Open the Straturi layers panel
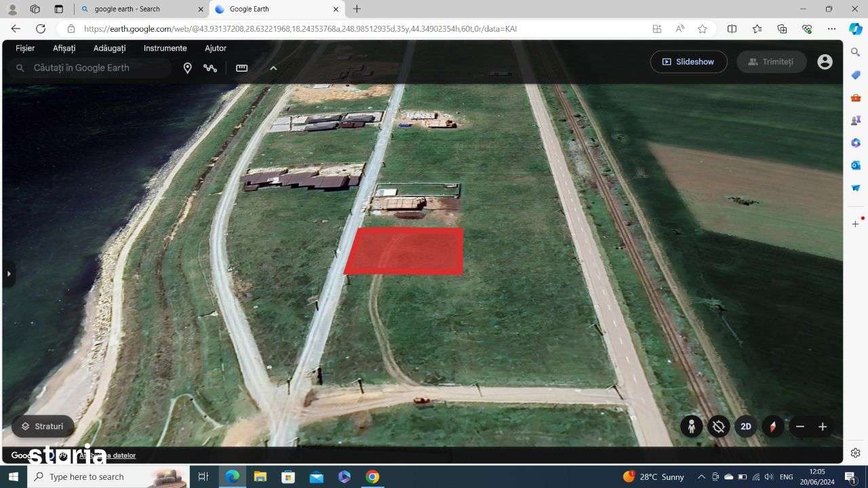The image size is (868, 488). coord(42,426)
